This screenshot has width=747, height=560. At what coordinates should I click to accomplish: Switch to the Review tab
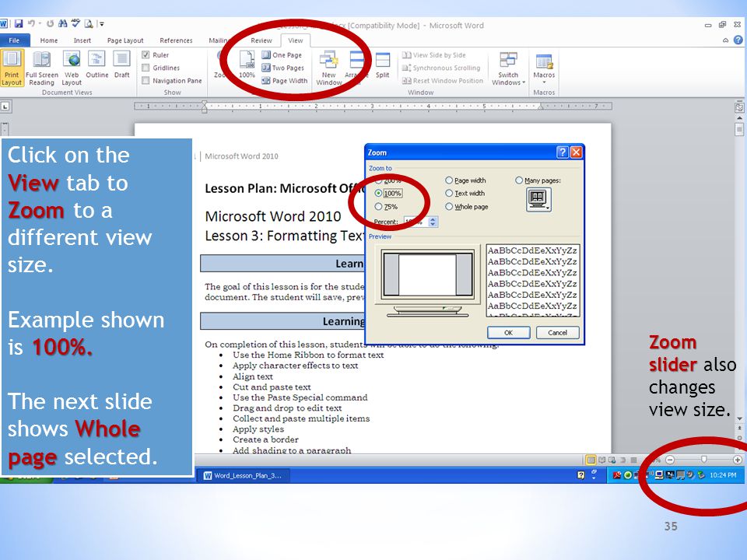pos(261,40)
